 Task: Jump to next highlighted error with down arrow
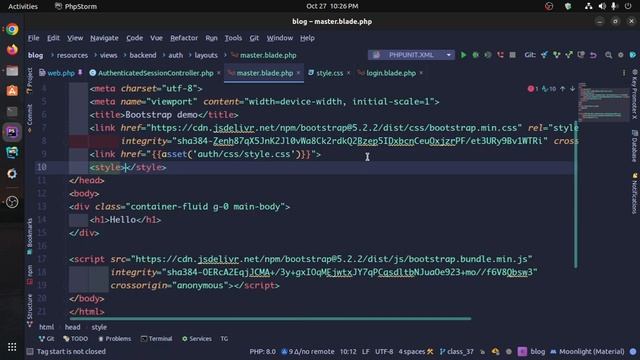tap(573, 89)
